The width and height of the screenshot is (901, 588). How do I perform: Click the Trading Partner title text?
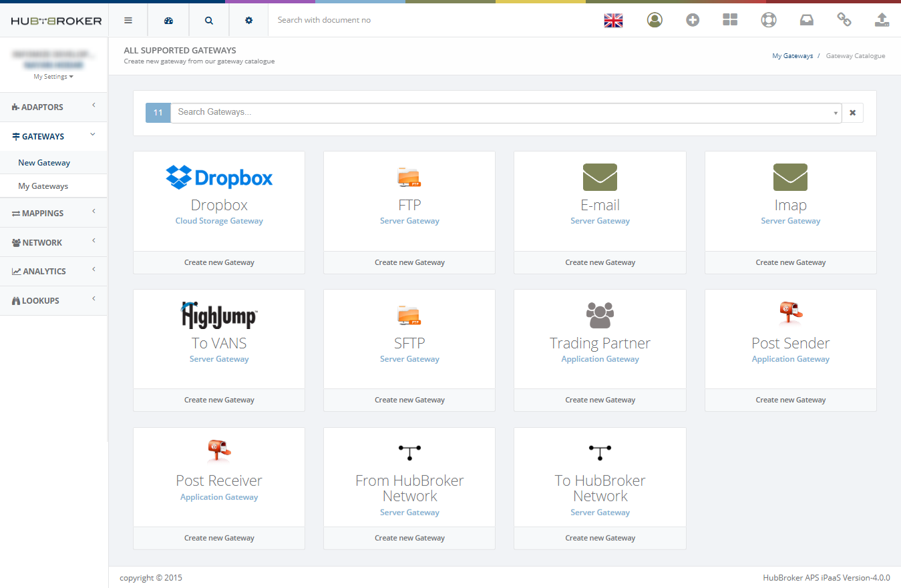click(x=600, y=343)
